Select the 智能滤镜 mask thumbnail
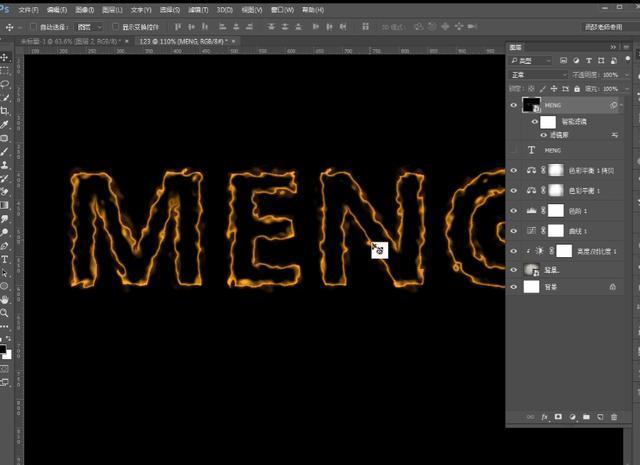Viewport: 640px width, 465px height. click(548, 122)
